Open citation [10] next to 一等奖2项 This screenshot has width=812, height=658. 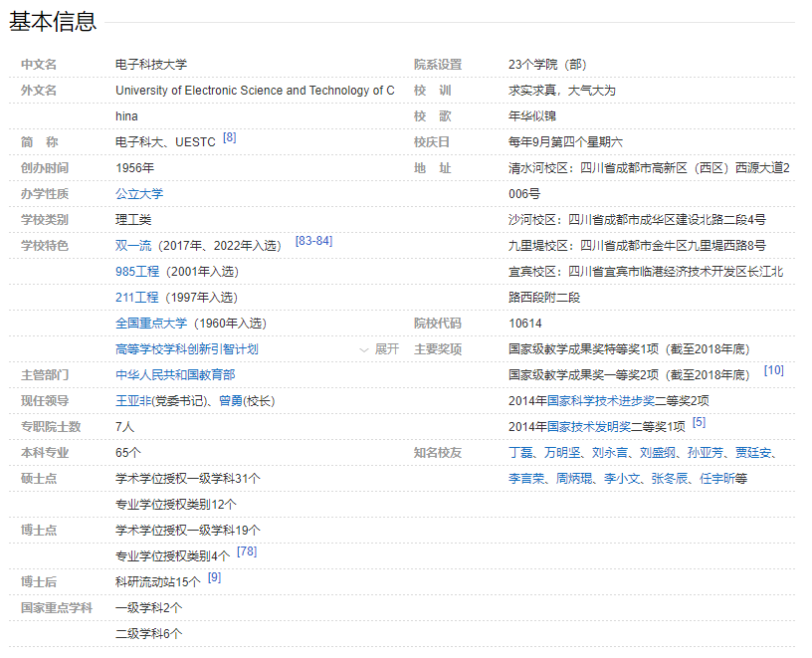(773, 370)
